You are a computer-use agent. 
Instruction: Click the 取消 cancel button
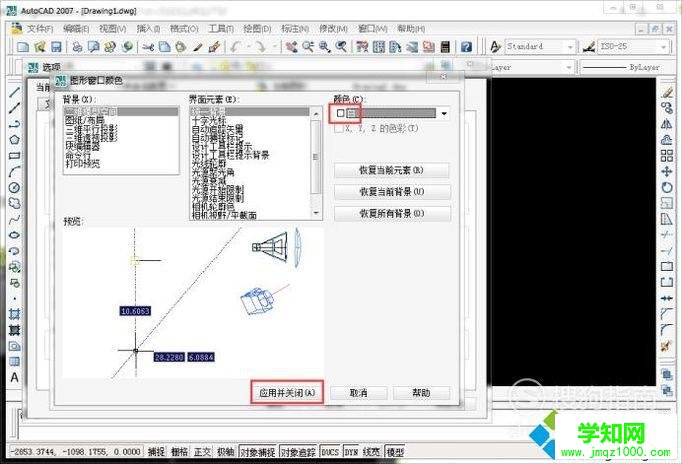coord(358,393)
